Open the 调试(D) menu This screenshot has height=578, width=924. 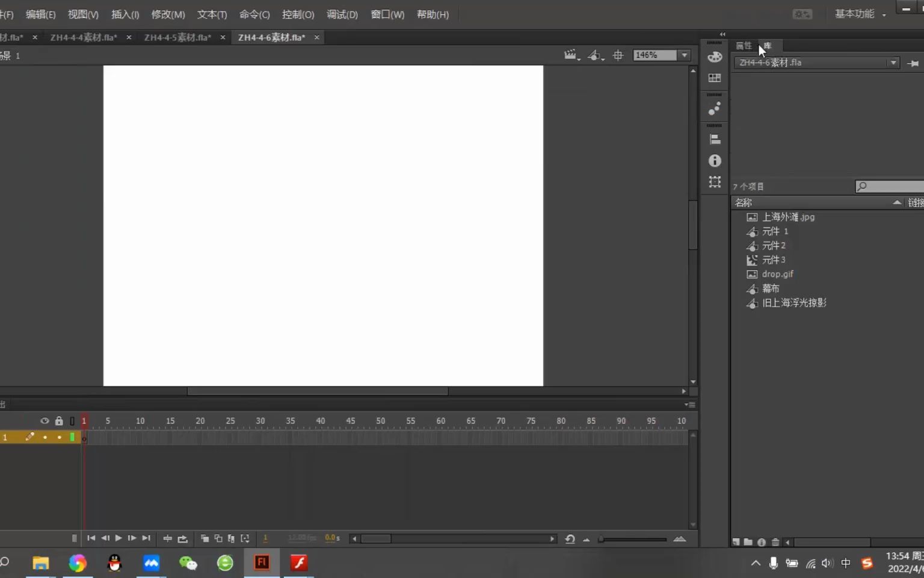point(342,14)
